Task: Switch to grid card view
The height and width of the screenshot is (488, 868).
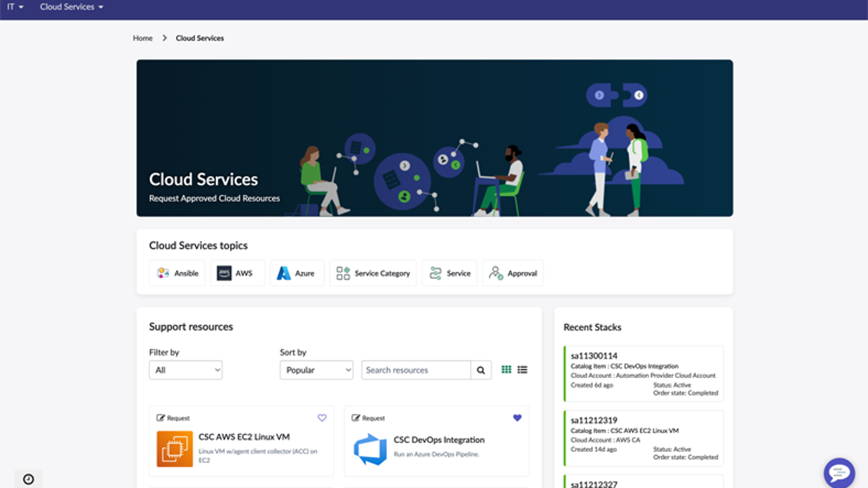Action: (506, 369)
